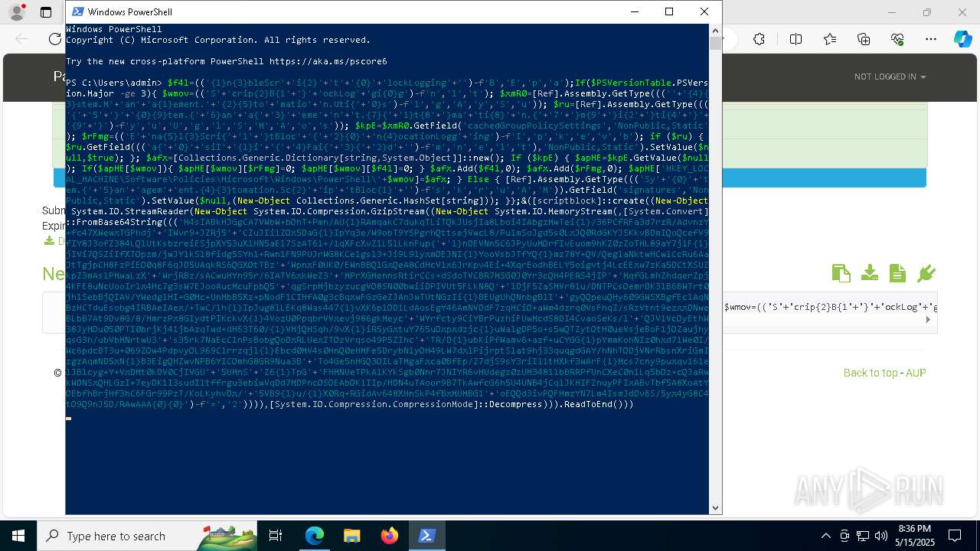Open the Windows Start menu
The width and height of the screenshot is (980, 551).
18,536
